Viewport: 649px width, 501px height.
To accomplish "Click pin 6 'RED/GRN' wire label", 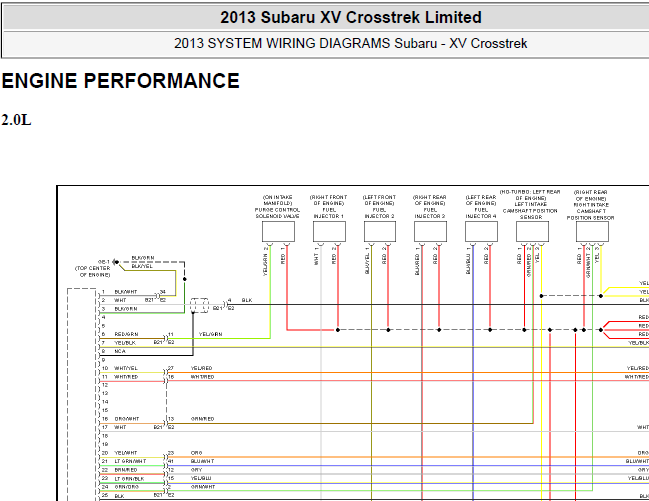I will [126, 334].
